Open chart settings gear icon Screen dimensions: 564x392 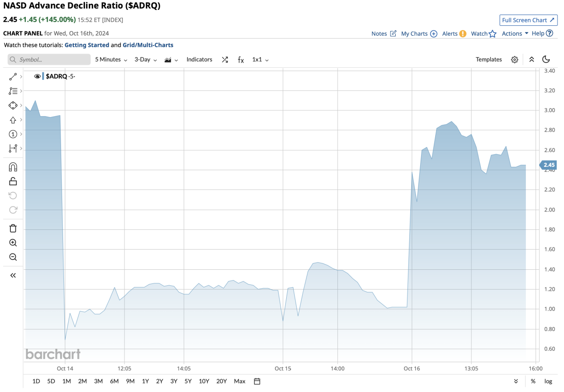(x=515, y=60)
